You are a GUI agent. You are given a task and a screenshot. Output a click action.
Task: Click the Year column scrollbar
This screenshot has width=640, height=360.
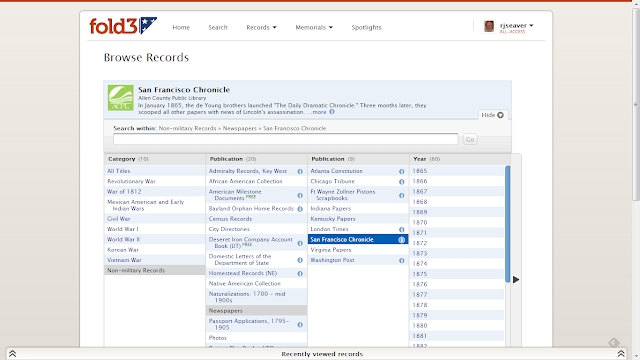(507, 224)
